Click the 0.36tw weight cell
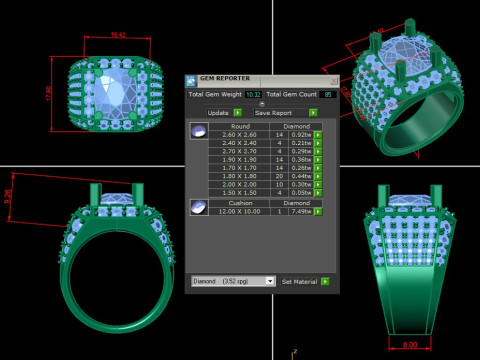This screenshot has width=480, height=360. coord(301,160)
